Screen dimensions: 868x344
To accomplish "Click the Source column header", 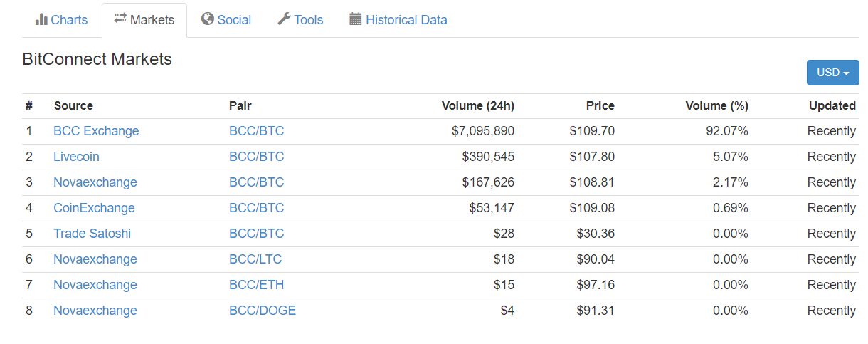I will [x=73, y=105].
